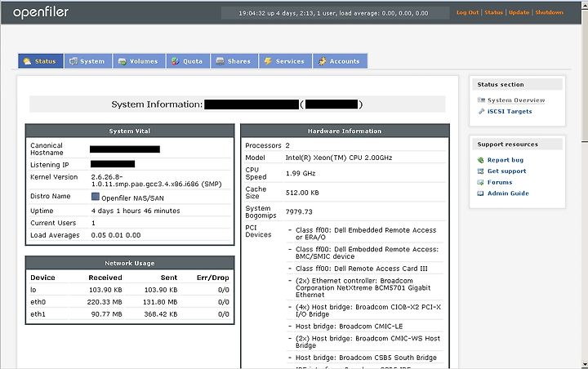Click the Forums icon

coord(481,183)
